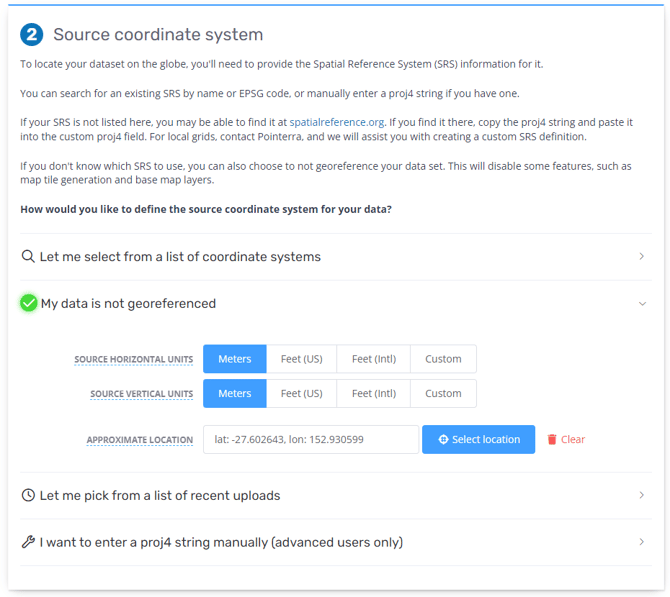Image resolution: width=670 pixels, height=597 pixels.
Task: Expand the manual proj4 string chevron
Action: (x=642, y=543)
